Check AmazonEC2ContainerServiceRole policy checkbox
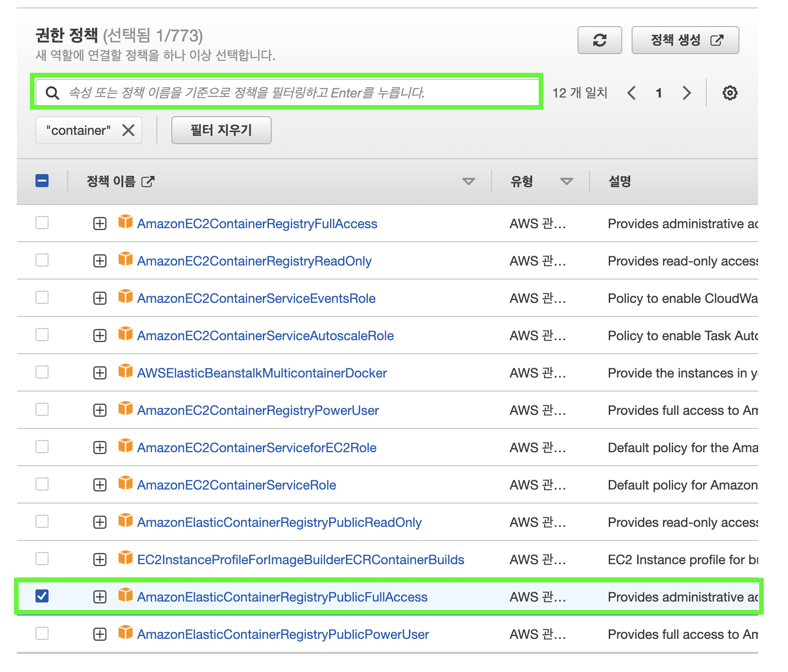Image resolution: width=788 pixels, height=672 pixels. 42,484
